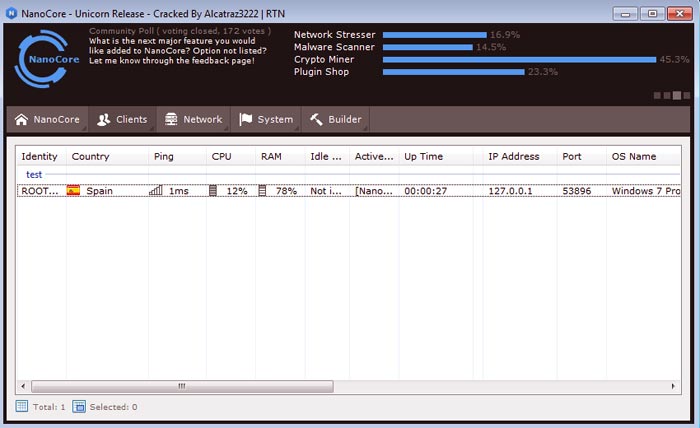Open the dropdown corner arrow on Clients tab
This screenshot has height=428, width=700.
[152, 129]
